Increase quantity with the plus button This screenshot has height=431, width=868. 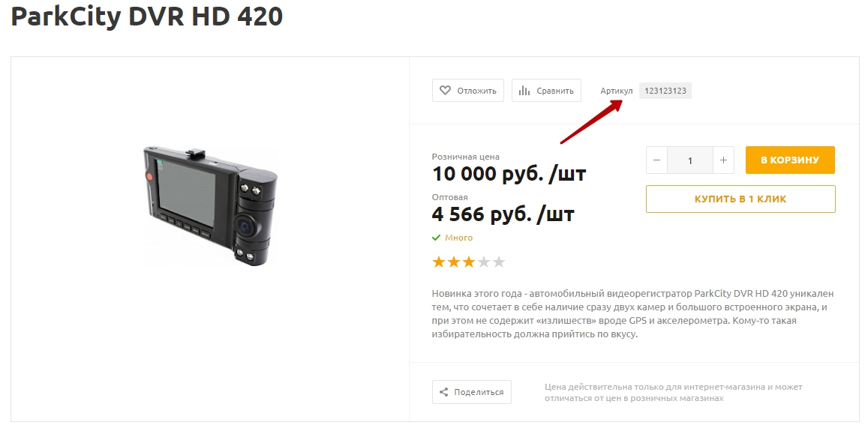click(x=723, y=160)
